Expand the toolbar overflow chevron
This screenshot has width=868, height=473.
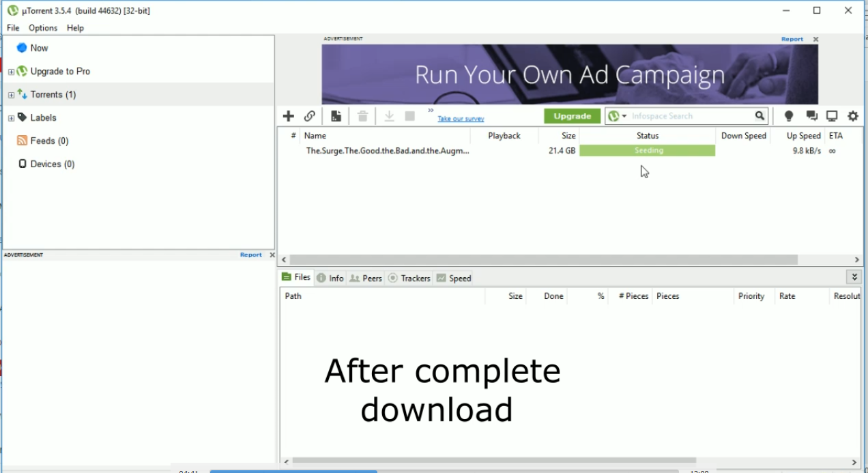click(431, 111)
